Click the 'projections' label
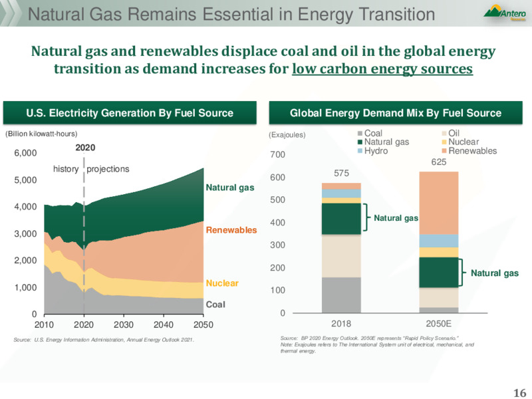 pos(108,169)
